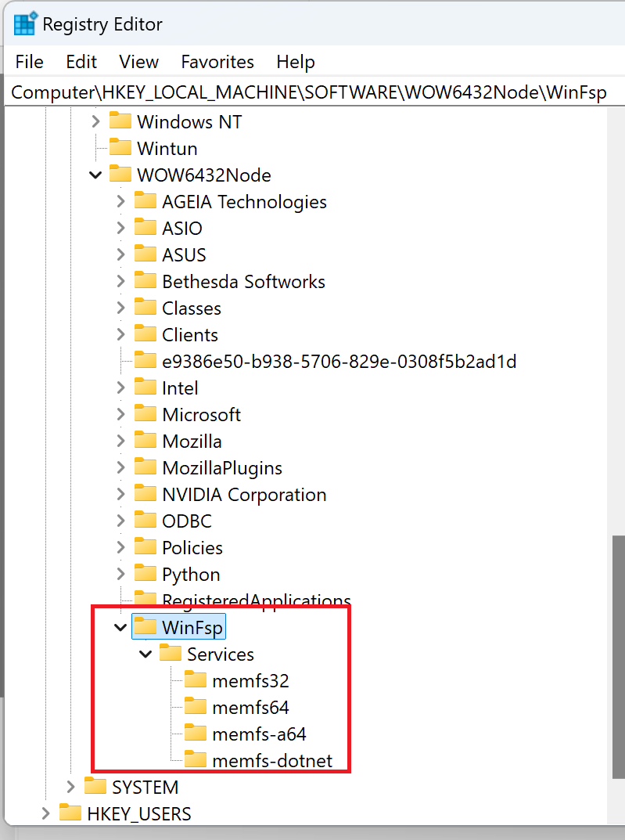Image resolution: width=625 pixels, height=840 pixels.
Task: Click the WOW6432Node folder icon
Action: click(120, 174)
